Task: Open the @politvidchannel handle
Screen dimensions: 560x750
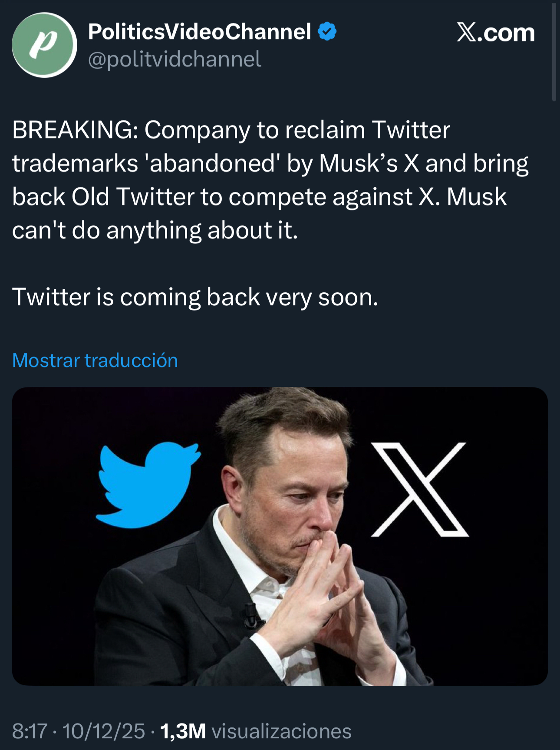Action: [x=175, y=59]
